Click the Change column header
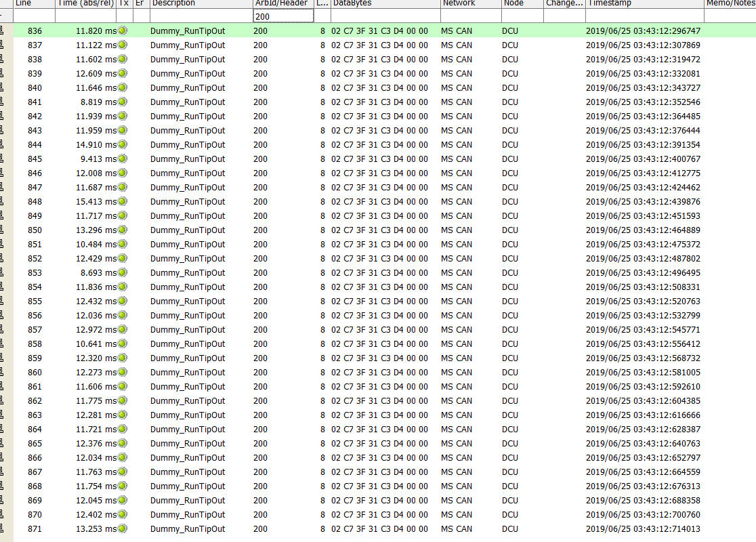The height and width of the screenshot is (542, 756). [564, 3]
